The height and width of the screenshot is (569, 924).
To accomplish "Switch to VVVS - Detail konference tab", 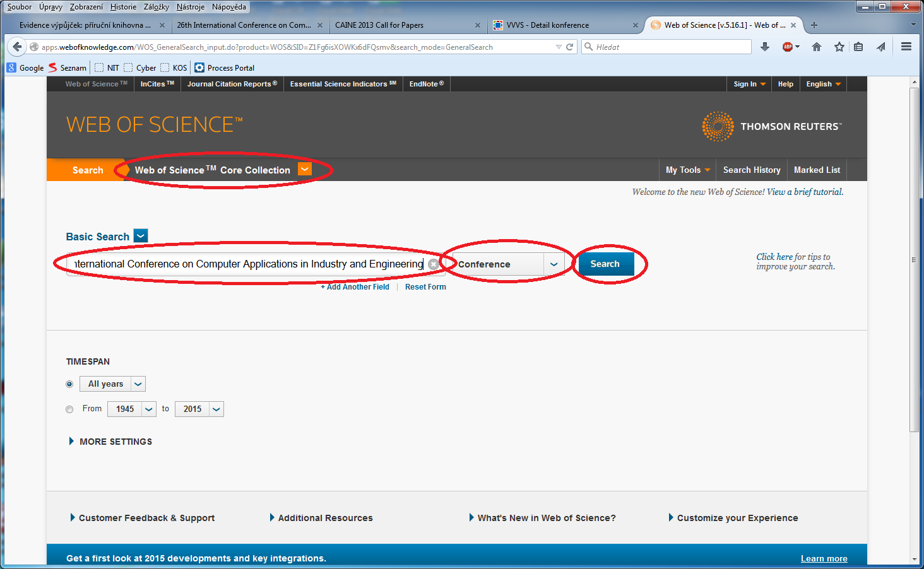I will [x=566, y=25].
